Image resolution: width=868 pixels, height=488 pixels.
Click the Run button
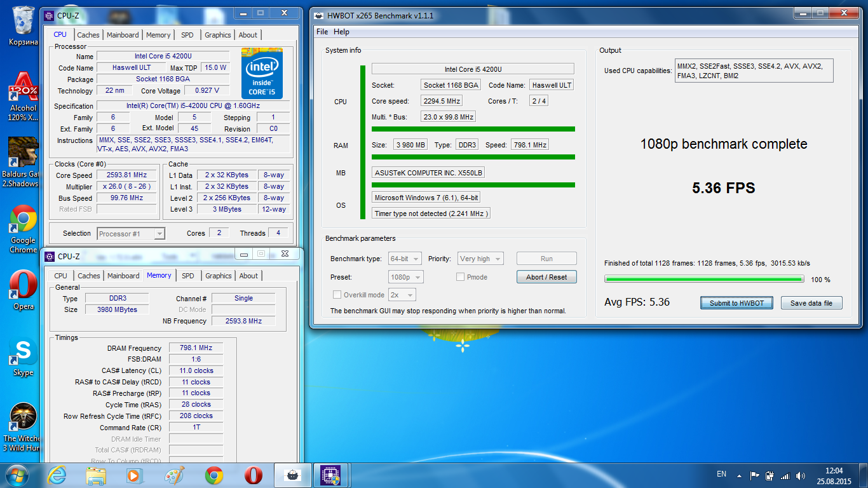[x=546, y=259]
